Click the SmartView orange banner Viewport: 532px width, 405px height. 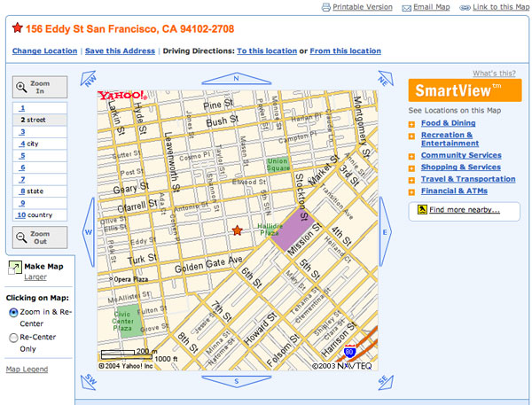[465, 90]
